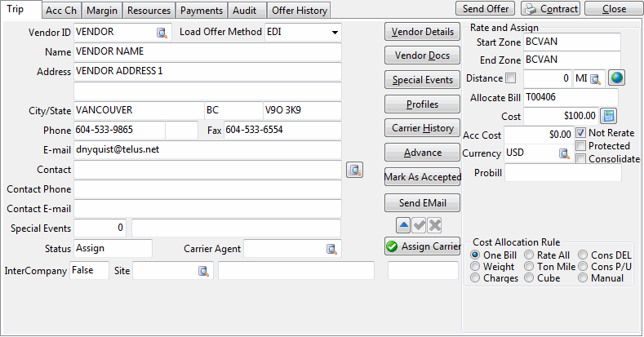
Task: Click the blue up arrow button
Action: (404, 225)
